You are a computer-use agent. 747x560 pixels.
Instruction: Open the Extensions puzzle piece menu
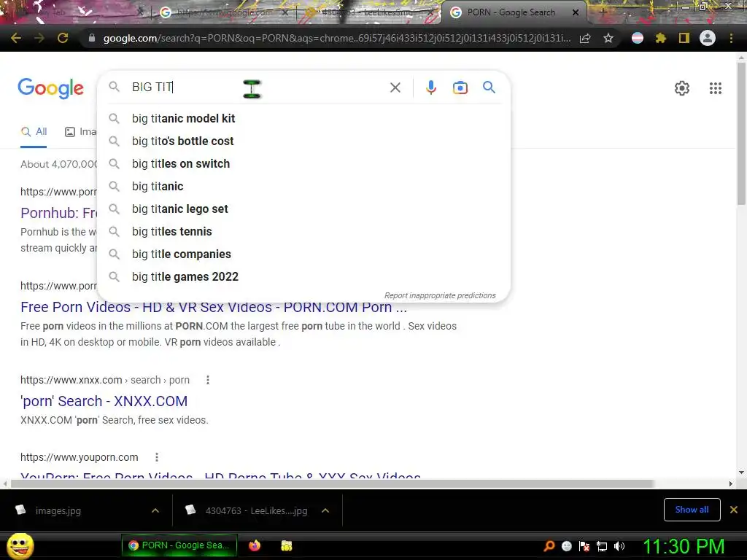click(661, 38)
